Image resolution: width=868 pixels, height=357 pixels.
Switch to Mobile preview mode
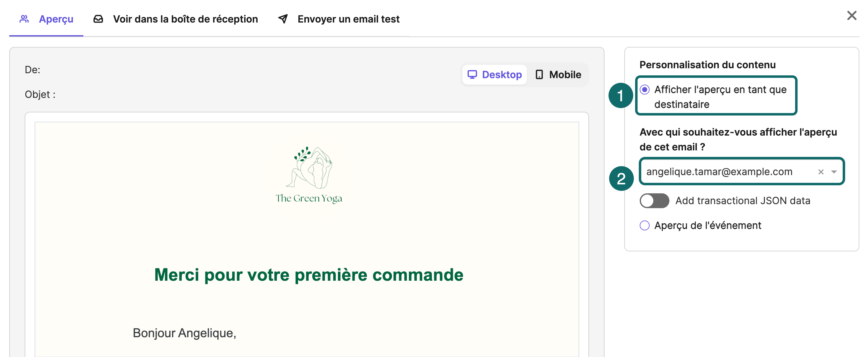tap(558, 74)
